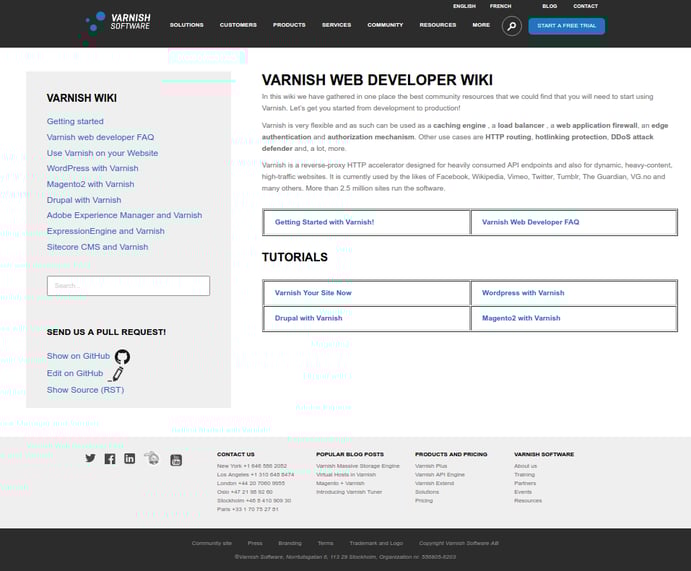The width and height of the screenshot is (691, 571).
Task: Open Virtual Hosts in Varnish post
Action: (x=346, y=475)
